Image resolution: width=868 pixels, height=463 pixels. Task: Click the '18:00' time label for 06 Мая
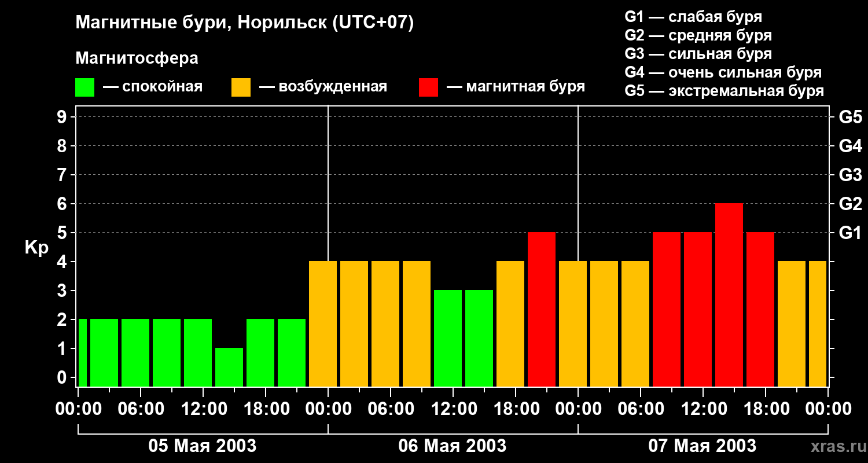pos(516,409)
